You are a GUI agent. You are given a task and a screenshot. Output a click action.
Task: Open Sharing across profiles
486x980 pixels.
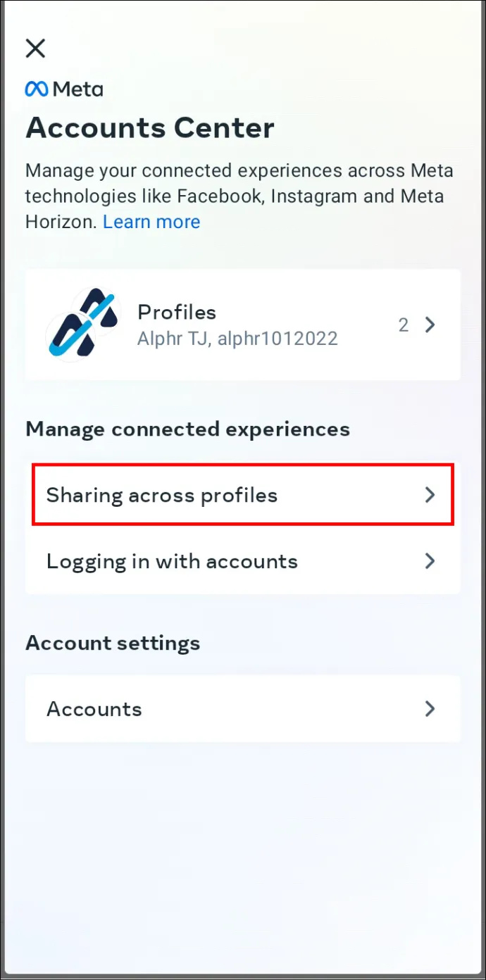pyautogui.click(x=243, y=494)
